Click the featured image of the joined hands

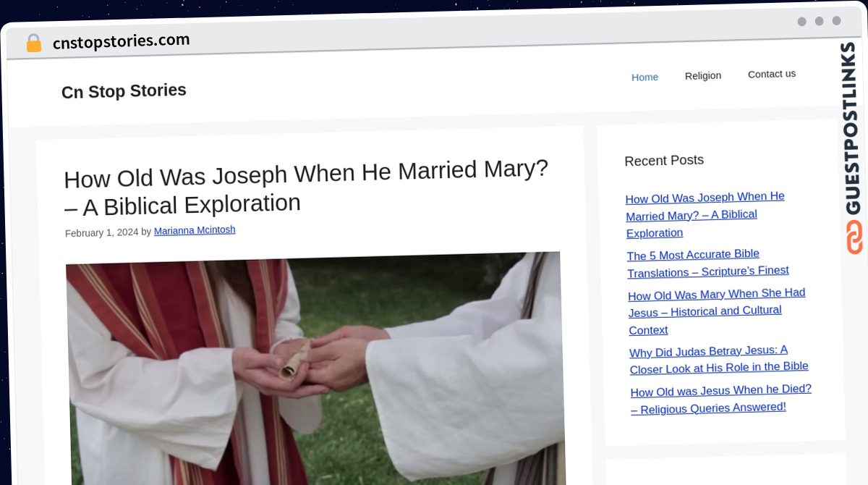coord(315,368)
